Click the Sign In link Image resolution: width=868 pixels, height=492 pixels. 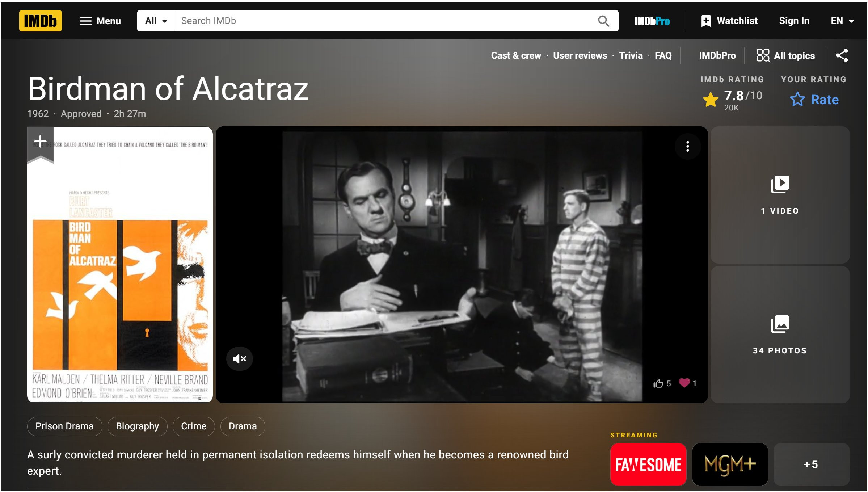[x=794, y=21]
